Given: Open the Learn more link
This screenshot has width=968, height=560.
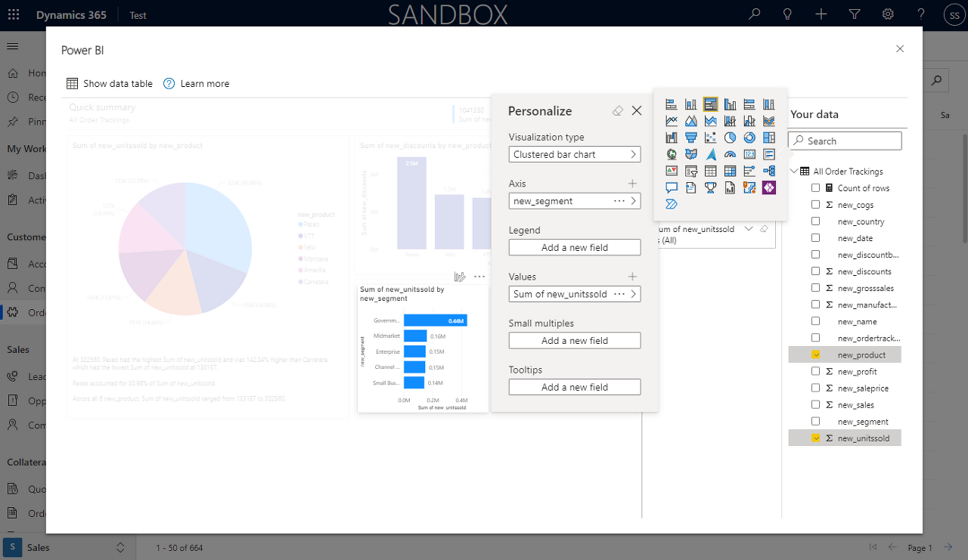Looking at the screenshot, I should pos(197,84).
